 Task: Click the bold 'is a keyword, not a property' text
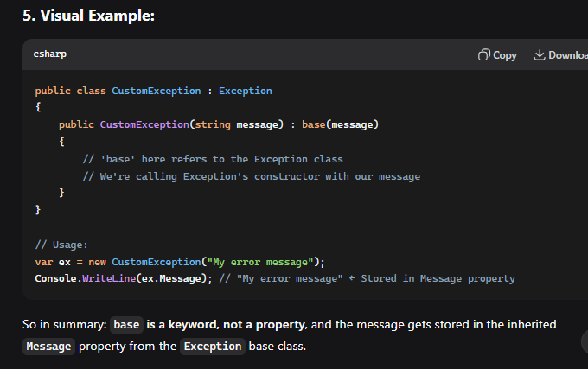coord(225,325)
